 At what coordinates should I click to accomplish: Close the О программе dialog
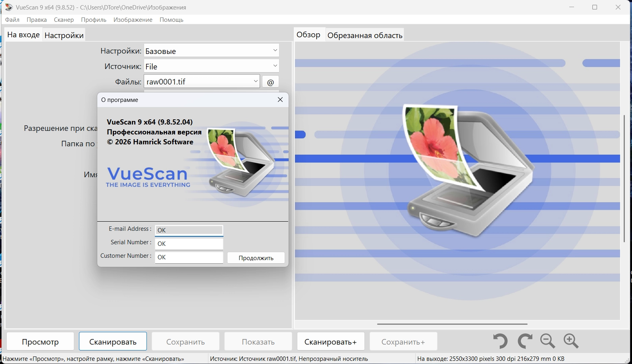tap(280, 100)
